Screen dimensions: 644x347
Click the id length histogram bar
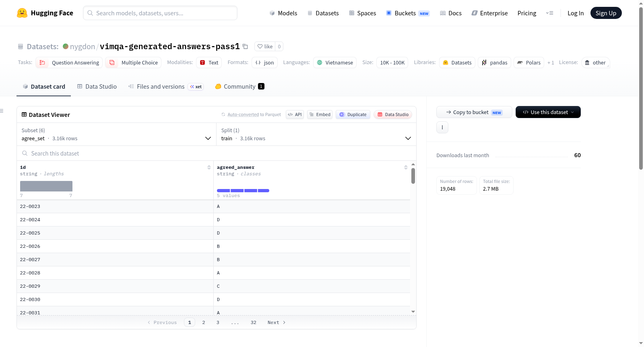point(46,186)
